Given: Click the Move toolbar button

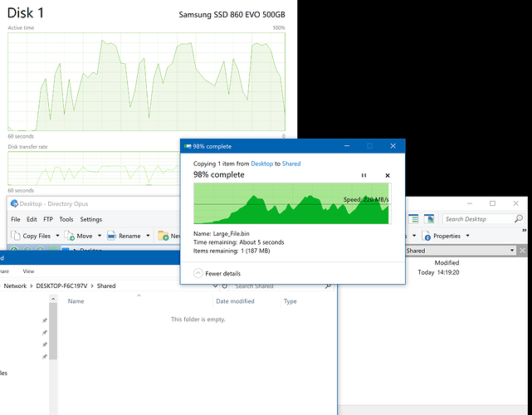Looking at the screenshot, I should [x=78, y=236].
